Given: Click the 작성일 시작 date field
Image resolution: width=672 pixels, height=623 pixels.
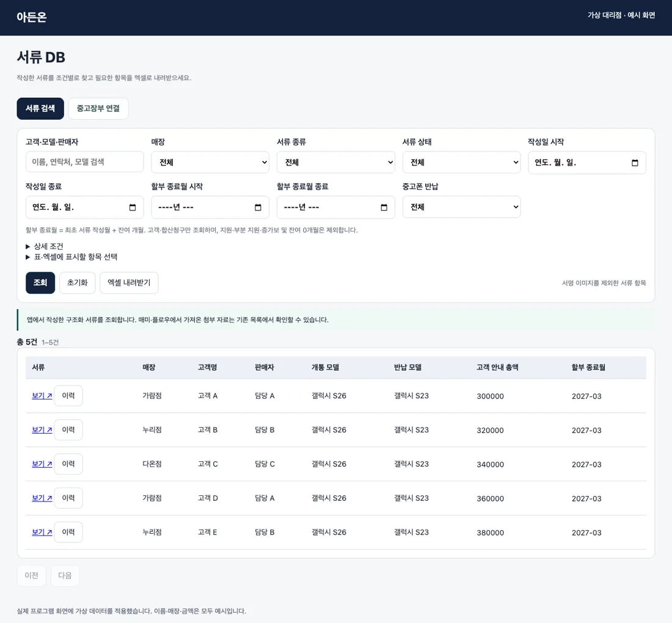Looking at the screenshot, I should (x=586, y=163).
